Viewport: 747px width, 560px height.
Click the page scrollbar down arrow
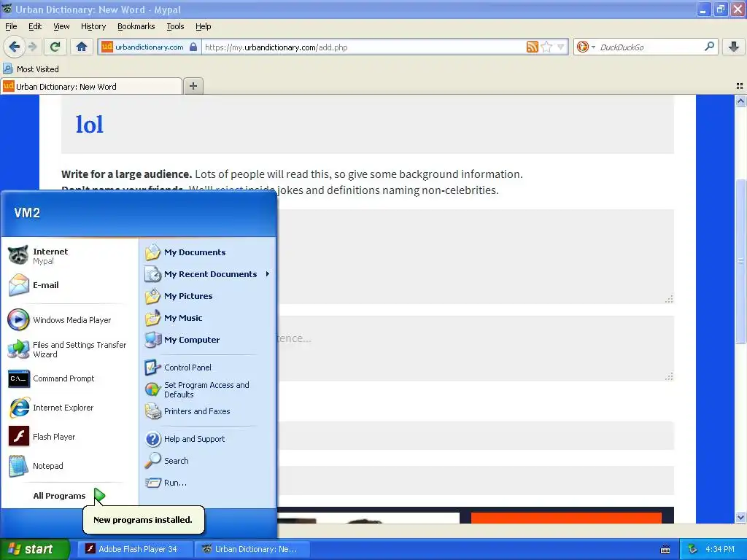(x=740, y=517)
